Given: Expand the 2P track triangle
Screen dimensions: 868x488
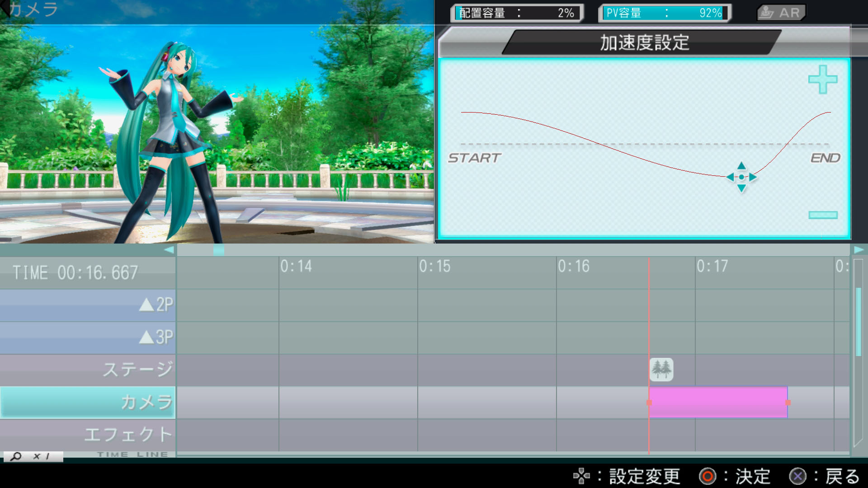Looking at the screenshot, I should click(146, 305).
